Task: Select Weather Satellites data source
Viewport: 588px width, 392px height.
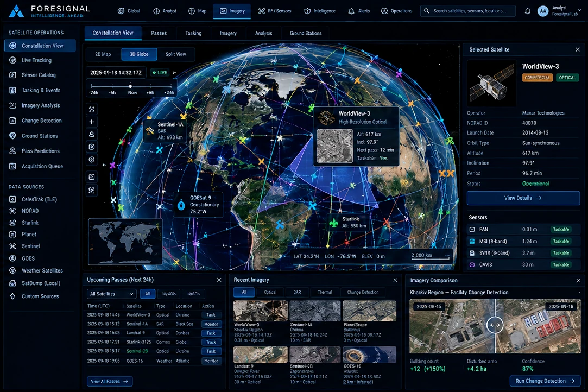Action: (x=42, y=270)
